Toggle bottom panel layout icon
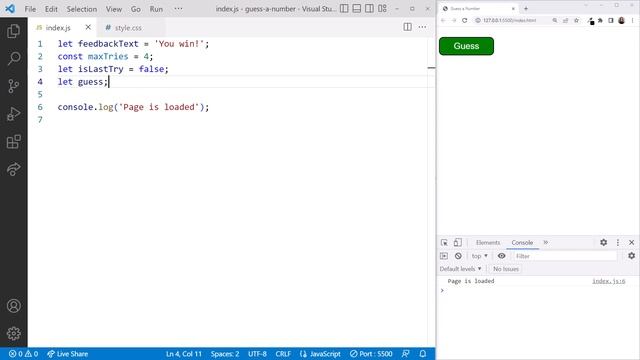Image resolution: width=640 pixels, height=360 pixels. pos(357,8)
